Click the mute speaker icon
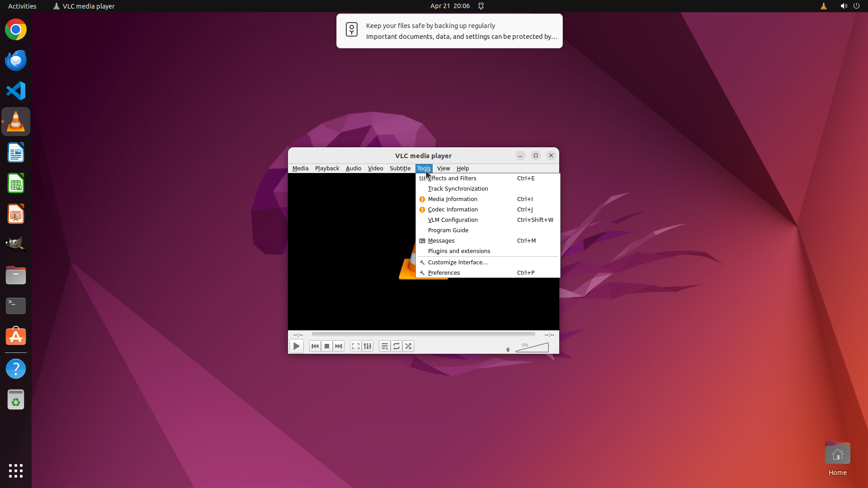This screenshot has height=488, width=868. coord(508,349)
